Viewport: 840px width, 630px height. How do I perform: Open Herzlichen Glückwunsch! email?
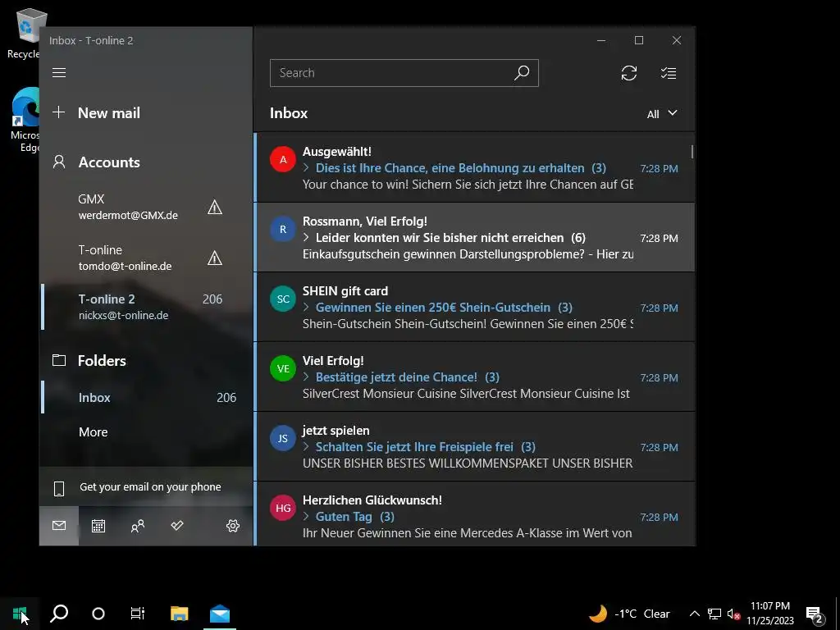point(475,514)
